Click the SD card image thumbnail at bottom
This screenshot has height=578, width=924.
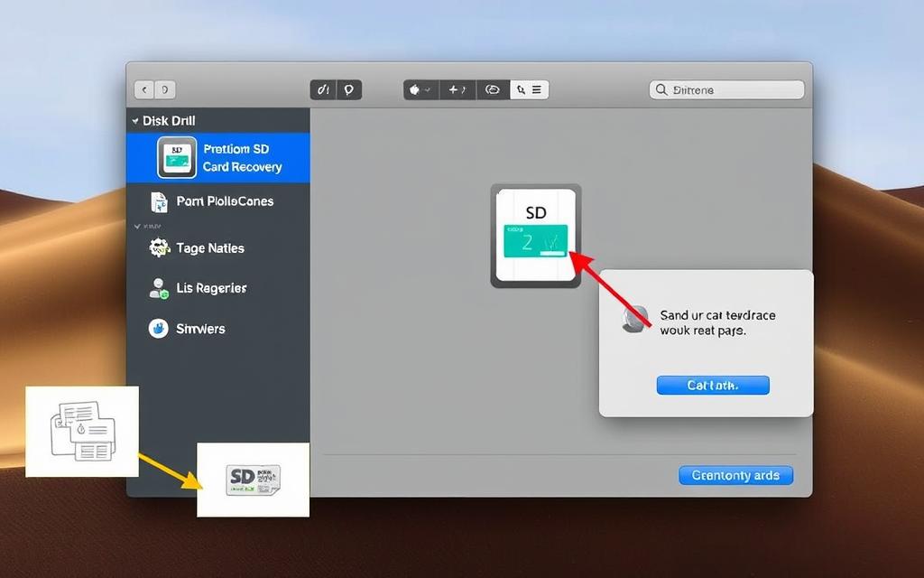(253, 480)
